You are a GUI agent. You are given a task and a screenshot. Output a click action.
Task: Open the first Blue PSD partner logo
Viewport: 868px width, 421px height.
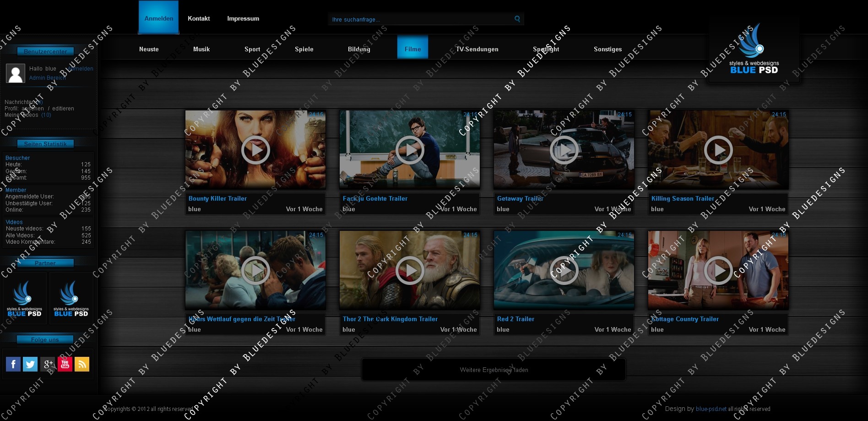[x=25, y=299]
